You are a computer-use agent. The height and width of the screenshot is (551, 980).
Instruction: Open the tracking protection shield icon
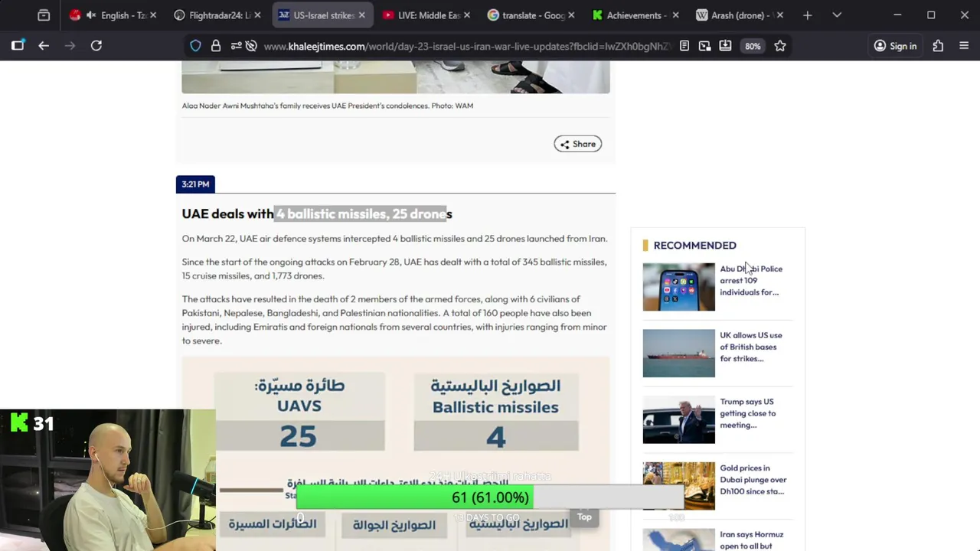(196, 46)
